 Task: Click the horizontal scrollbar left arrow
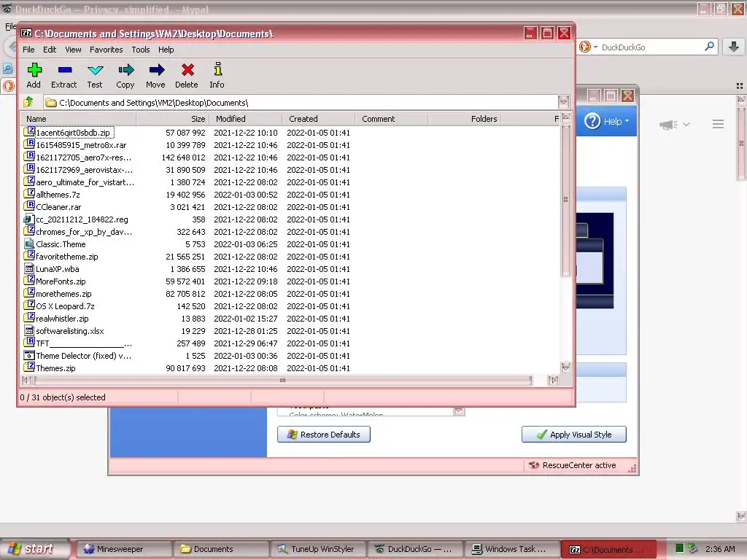pos(27,380)
